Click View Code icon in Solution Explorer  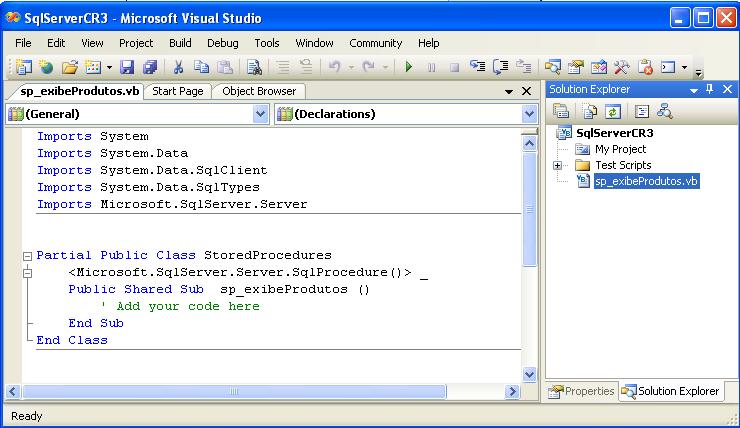coord(642,111)
